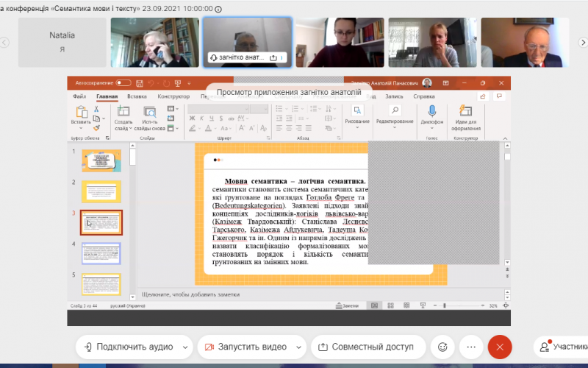Switch to slide sorter view in status bar
Image resolution: width=588 pixels, height=368 pixels.
(x=390, y=305)
